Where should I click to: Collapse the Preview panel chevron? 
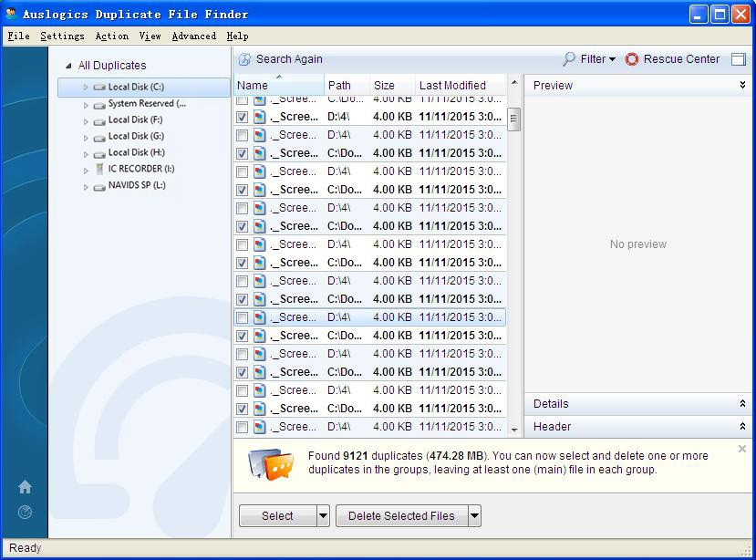(x=742, y=85)
